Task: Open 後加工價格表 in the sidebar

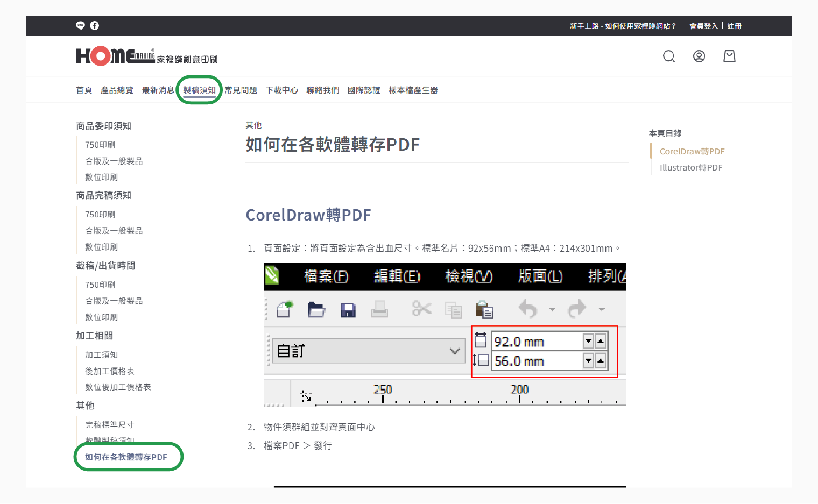Action: click(110, 371)
